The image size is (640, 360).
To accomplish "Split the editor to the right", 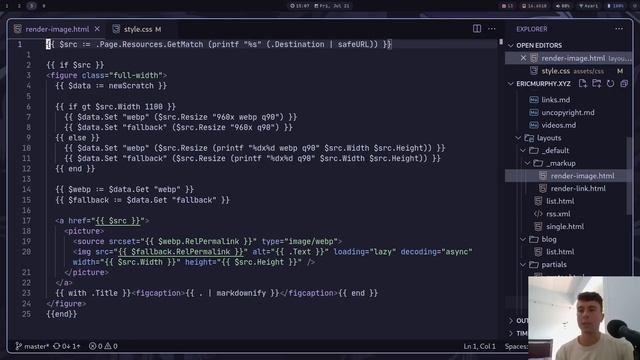I will pyautogui.click(x=476, y=29).
